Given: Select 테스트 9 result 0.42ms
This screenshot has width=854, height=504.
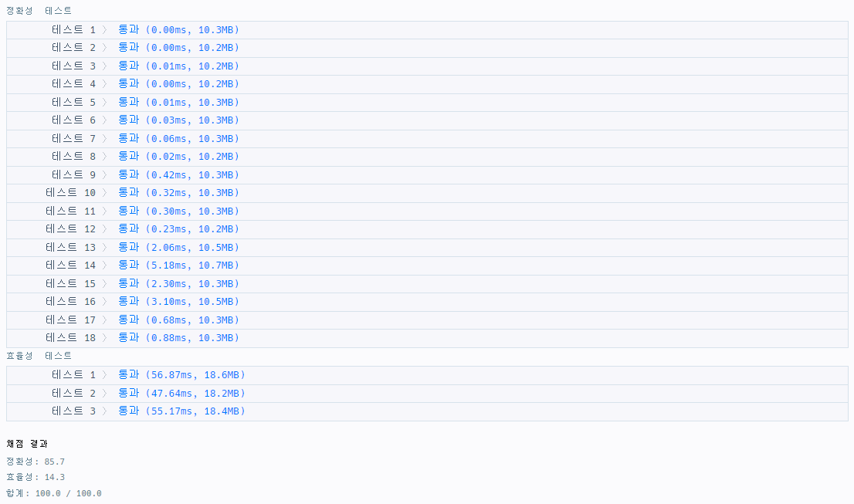Looking at the screenshot, I should (178, 175).
